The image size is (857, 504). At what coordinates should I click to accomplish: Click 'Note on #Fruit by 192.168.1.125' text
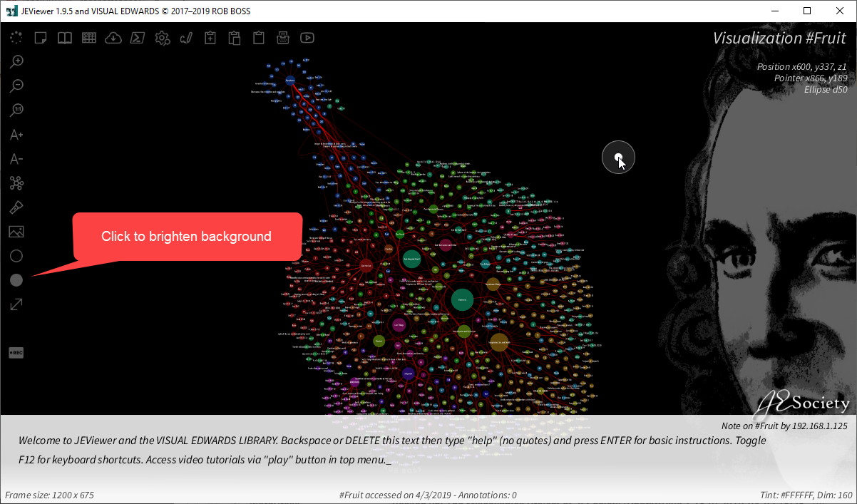[784, 426]
